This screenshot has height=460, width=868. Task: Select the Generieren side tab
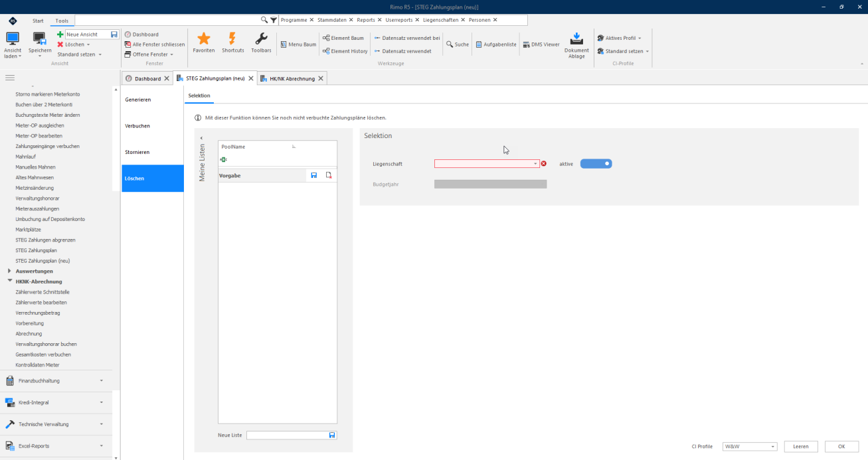(x=153, y=100)
